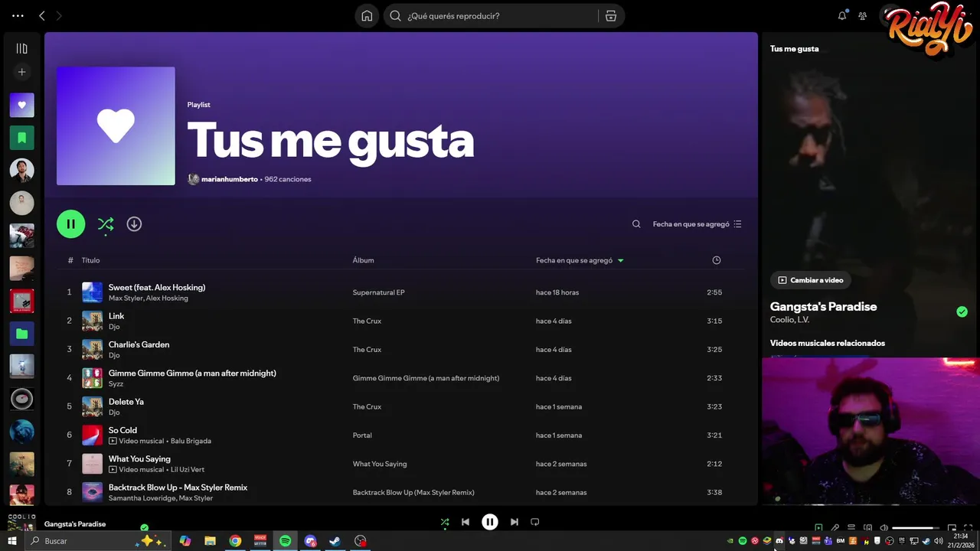Sort by Álbum column header
The height and width of the screenshot is (551, 980).
coord(363,260)
